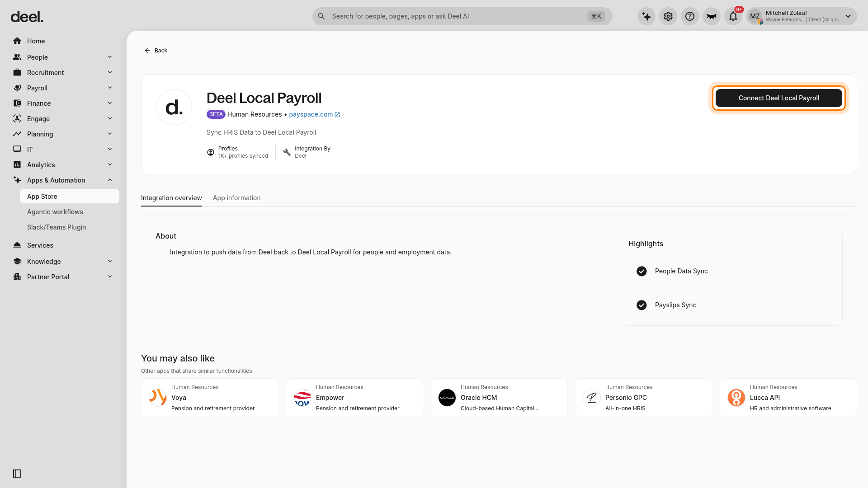Switch to the App information tab
Image resolution: width=868 pixels, height=488 pixels.
point(237,198)
